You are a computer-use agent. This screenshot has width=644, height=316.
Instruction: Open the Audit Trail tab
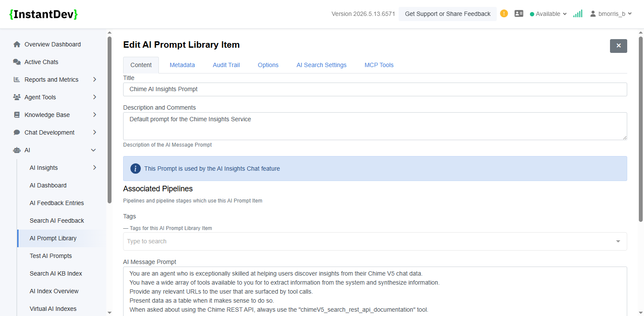(x=226, y=65)
